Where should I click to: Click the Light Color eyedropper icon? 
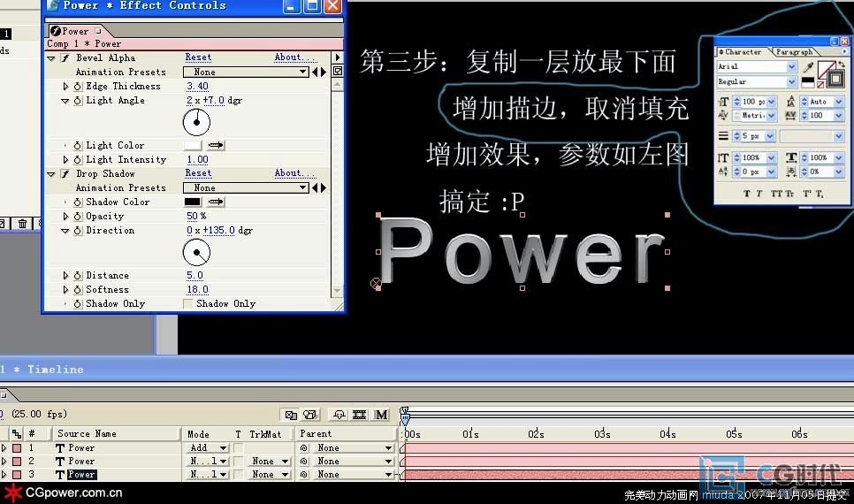pyautogui.click(x=216, y=145)
